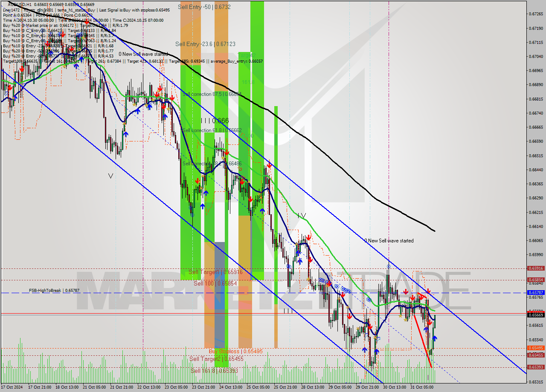
Task: Click 0.65315 on the price axis
Action: pos(535,382)
